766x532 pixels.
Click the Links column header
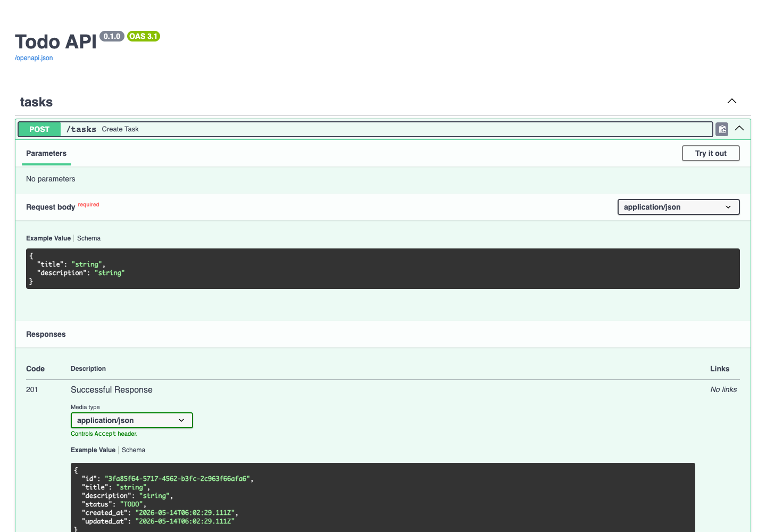[x=720, y=369]
